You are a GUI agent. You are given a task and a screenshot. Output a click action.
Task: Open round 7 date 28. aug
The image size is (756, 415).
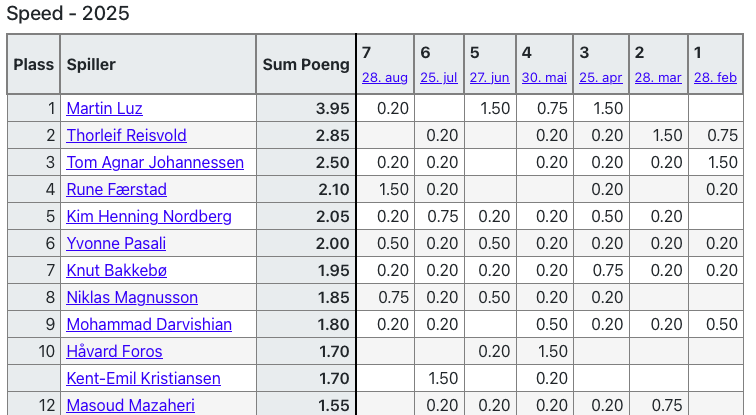[385, 77]
